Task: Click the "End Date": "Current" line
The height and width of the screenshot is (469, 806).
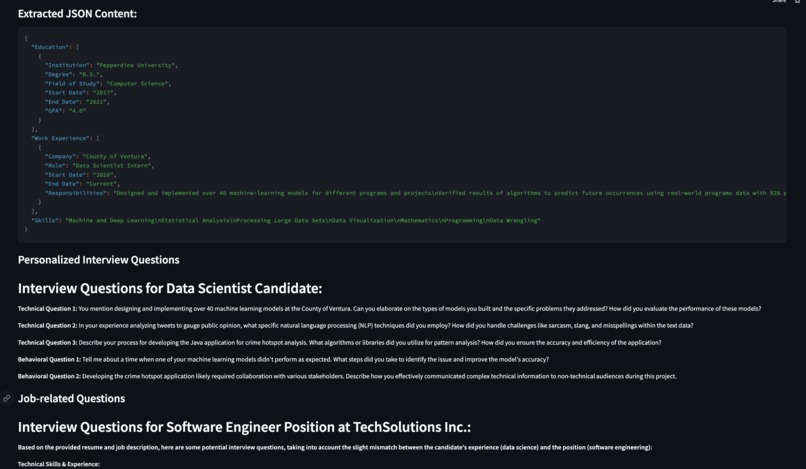Action: click(82, 184)
